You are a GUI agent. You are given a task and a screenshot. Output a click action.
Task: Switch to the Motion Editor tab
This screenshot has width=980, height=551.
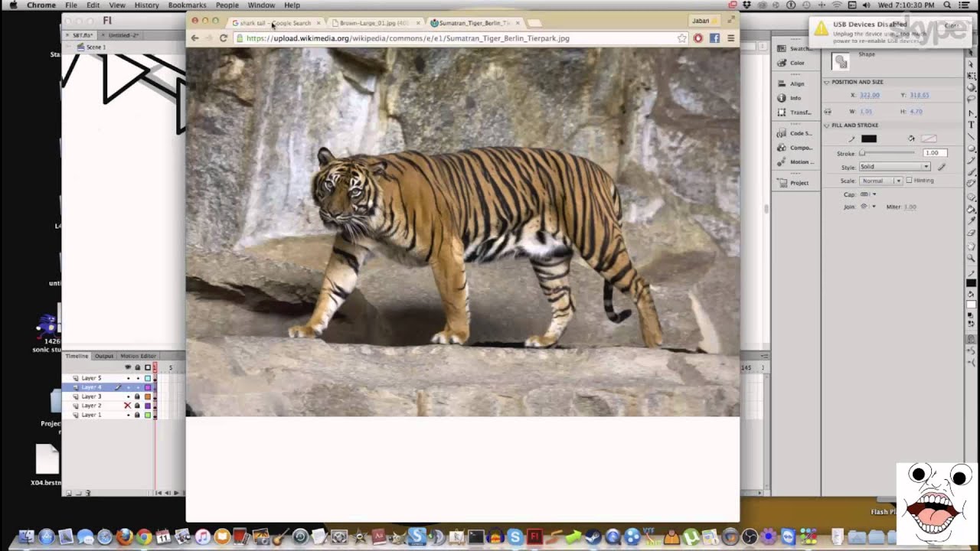tap(138, 356)
